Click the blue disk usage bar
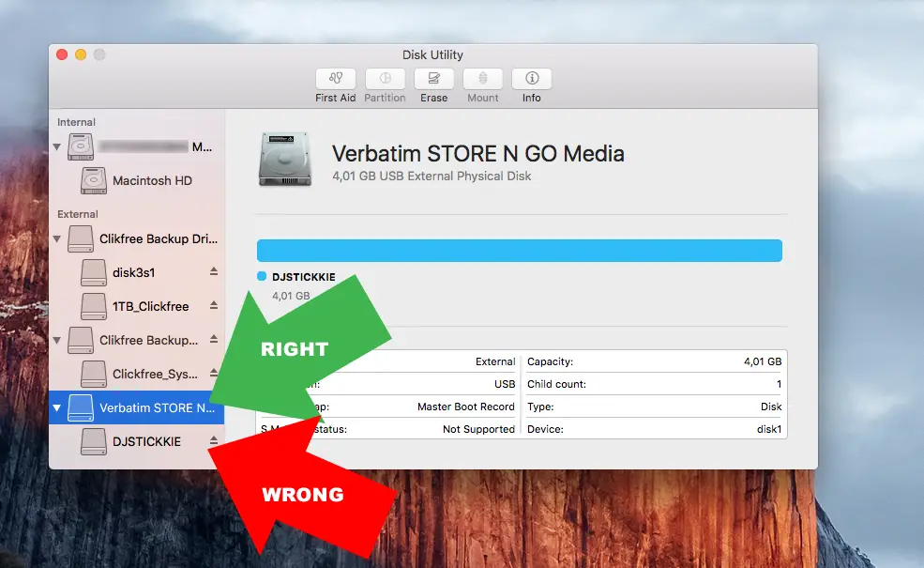Screen dimensions: 924x568 [519, 251]
